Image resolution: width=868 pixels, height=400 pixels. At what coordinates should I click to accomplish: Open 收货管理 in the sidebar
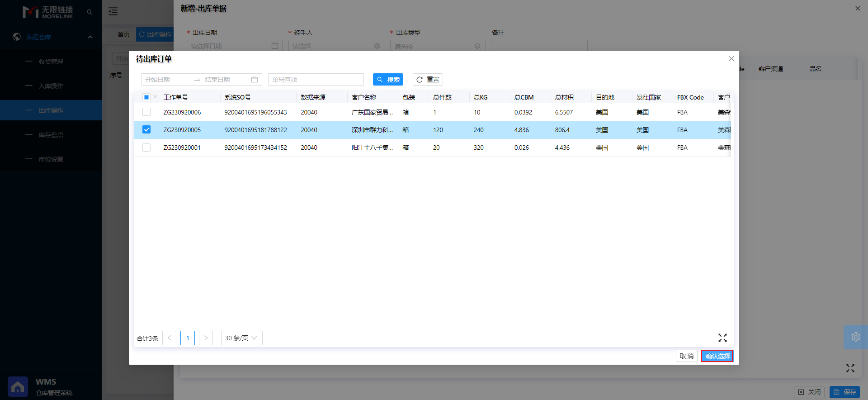pyautogui.click(x=51, y=62)
